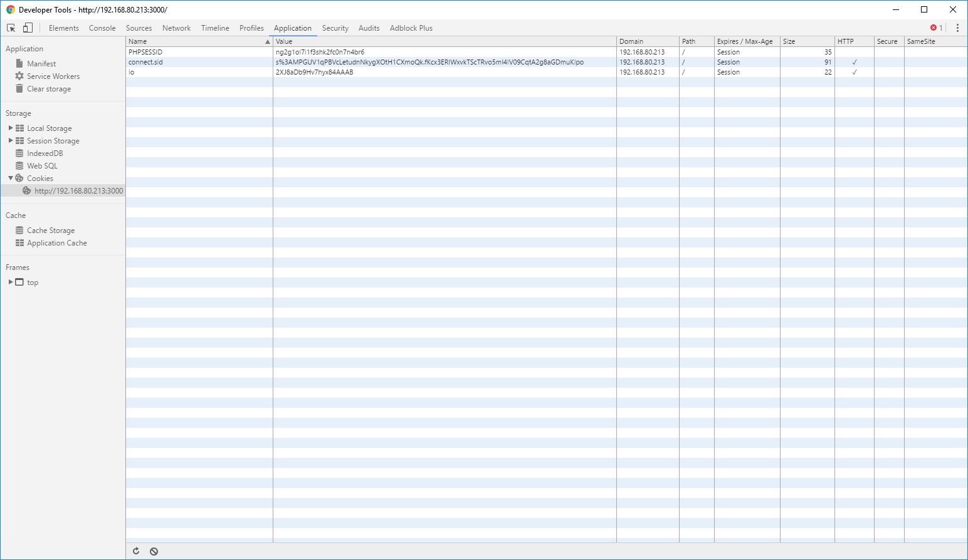Switch to the Timeline tab
968x560 pixels.
pos(215,28)
